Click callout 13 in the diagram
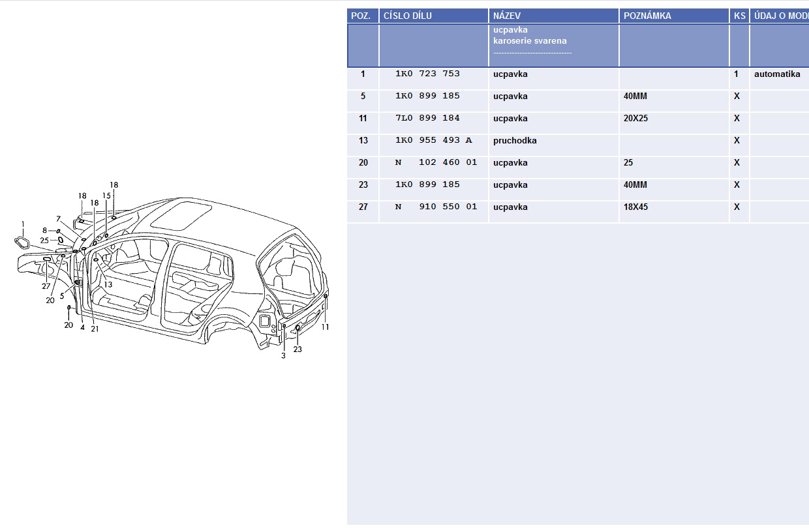 point(108,284)
